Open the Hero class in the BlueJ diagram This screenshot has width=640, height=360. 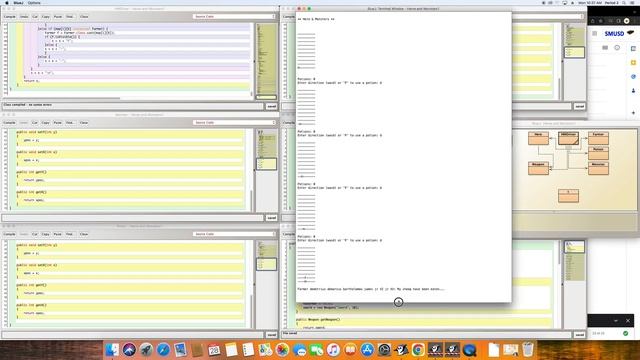point(538,138)
